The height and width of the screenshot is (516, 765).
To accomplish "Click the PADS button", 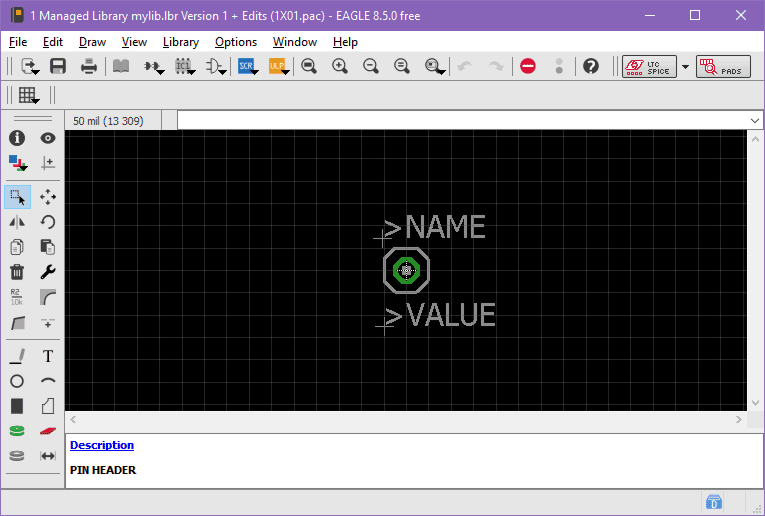I will (x=723, y=67).
